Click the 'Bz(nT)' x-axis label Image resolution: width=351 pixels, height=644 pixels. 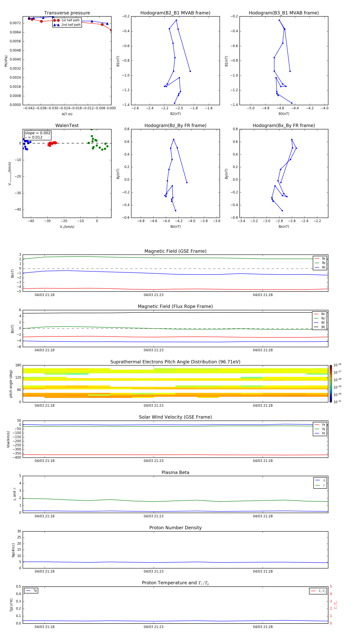click(175, 227)
